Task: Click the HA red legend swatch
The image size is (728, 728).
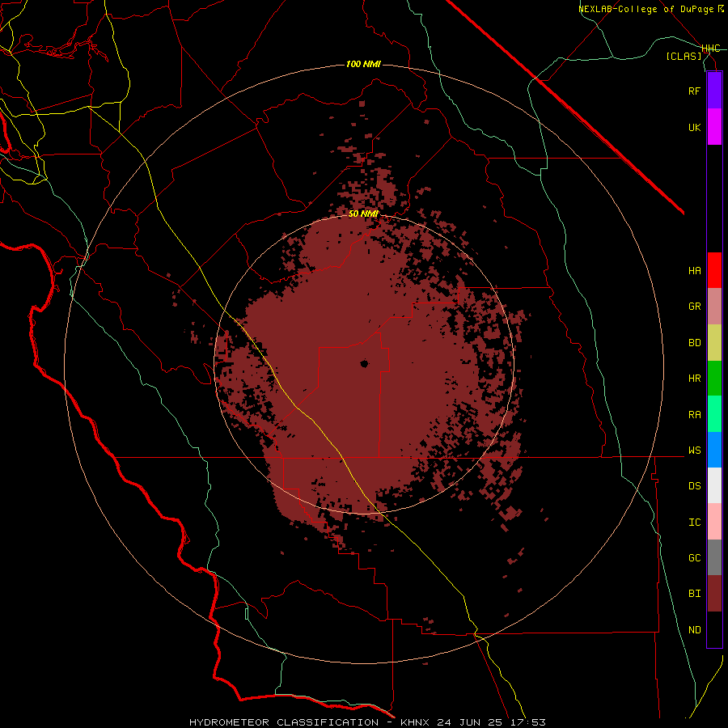Action: (x=714, y=270)
